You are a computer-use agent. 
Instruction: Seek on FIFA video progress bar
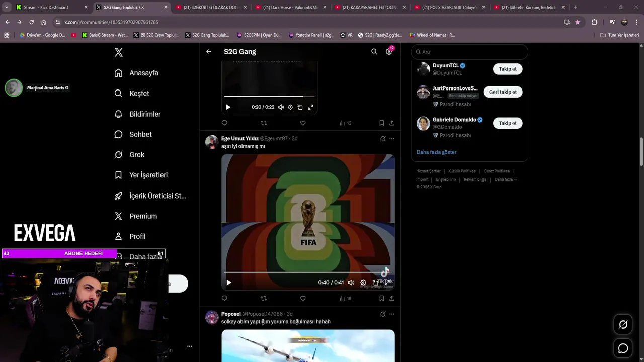coord(308,271)
